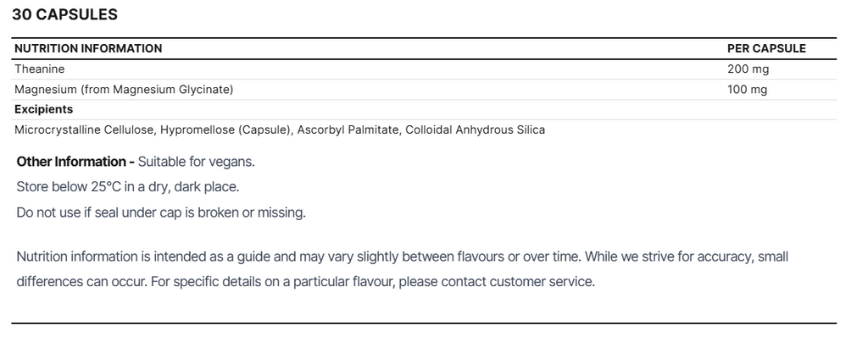Screen dimensions: 868x353
Task: Click "Magnesium (from Magnesium Glycinate)" row label
Action: coord(124,89)
